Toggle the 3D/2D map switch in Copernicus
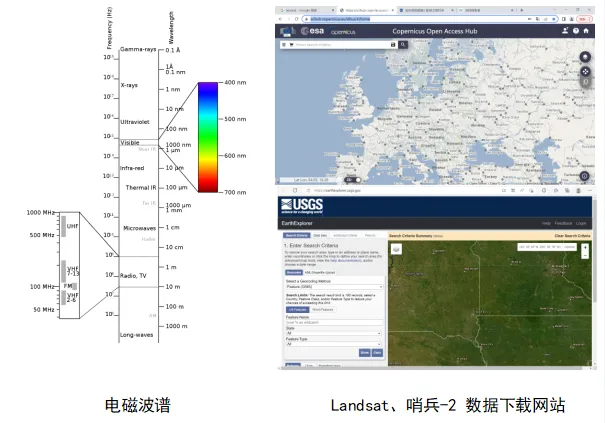 [x=353, y=180]
